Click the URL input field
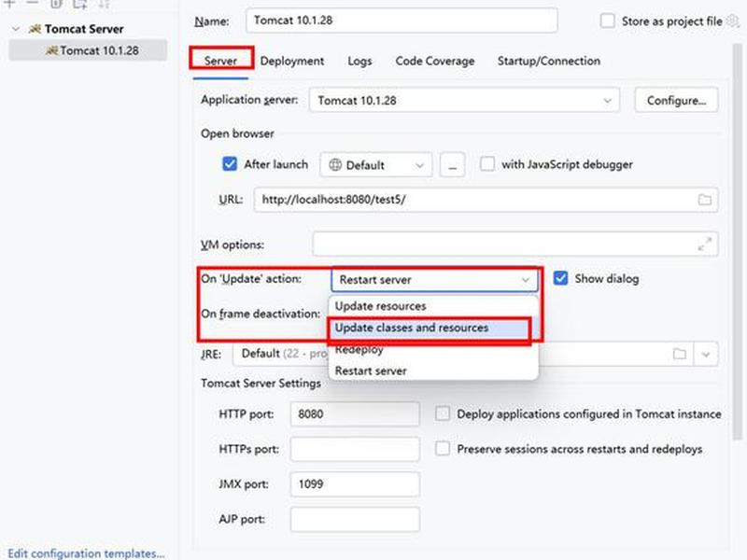Viewport: 747px width, 560px height. [x=486, y=200]
